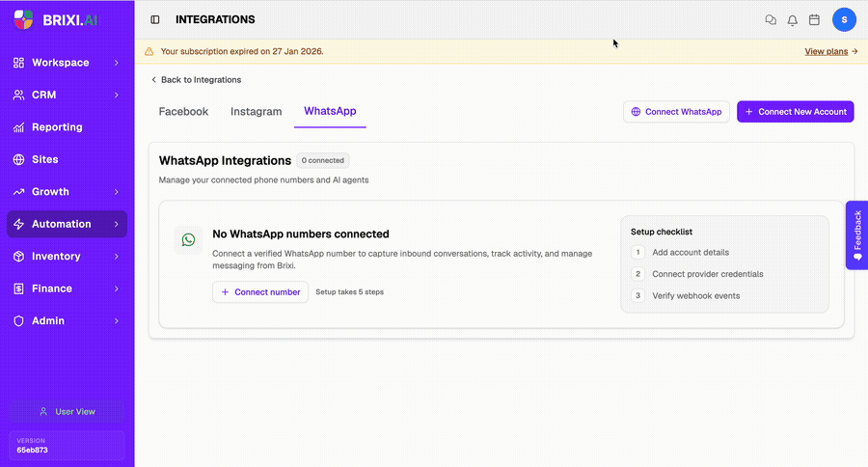Click the Automation lightning icon

(x=19, y=225)
